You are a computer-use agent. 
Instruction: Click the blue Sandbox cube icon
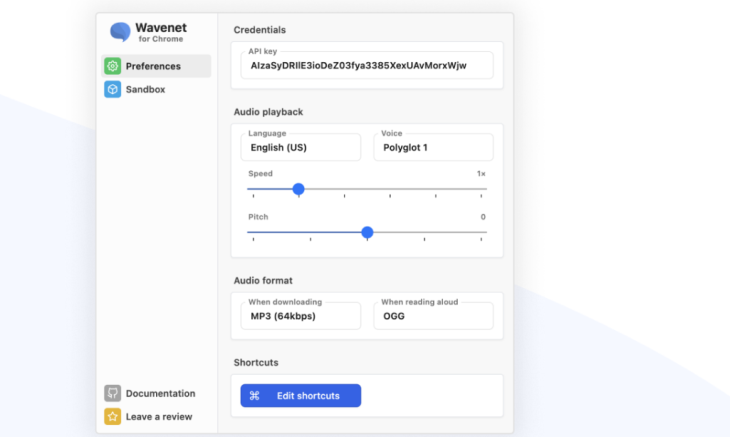click(112, 89)
